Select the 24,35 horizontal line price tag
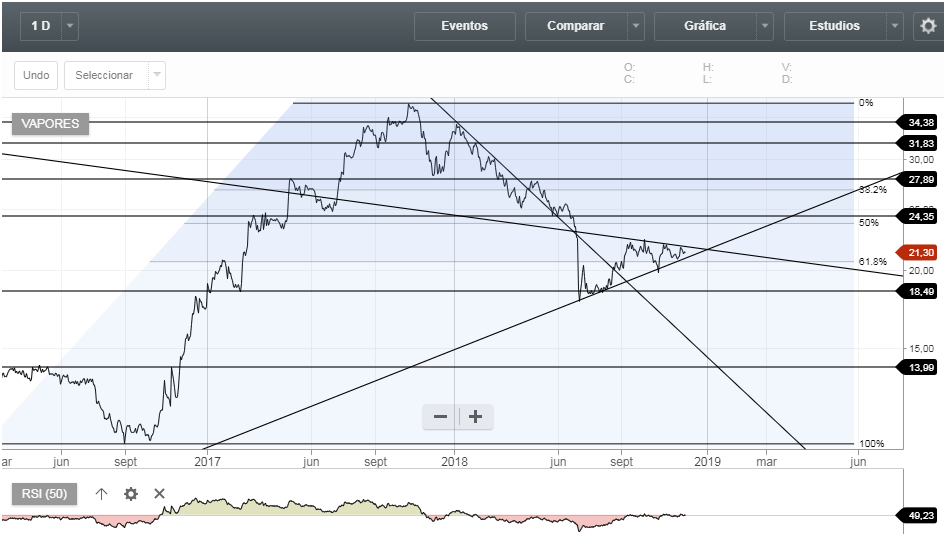Screen dimensions: 944x534 point(918,216)
